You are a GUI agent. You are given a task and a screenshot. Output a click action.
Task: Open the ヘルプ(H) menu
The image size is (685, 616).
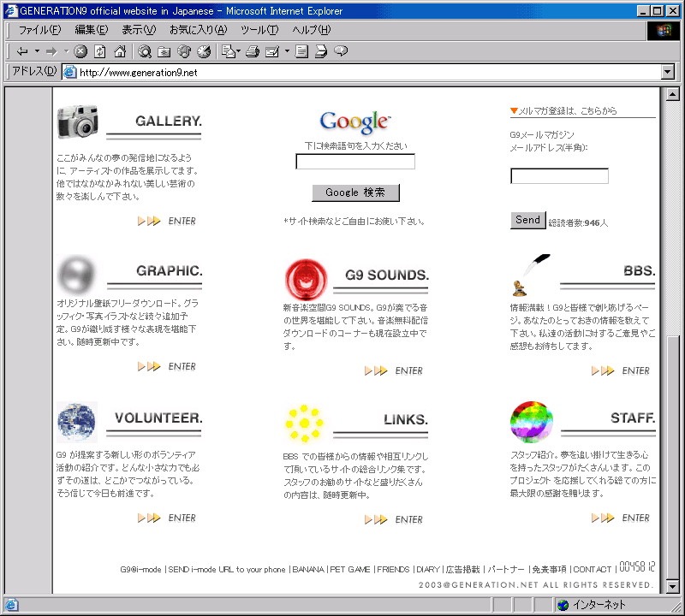pyautogui.click(x=312, y=30)
